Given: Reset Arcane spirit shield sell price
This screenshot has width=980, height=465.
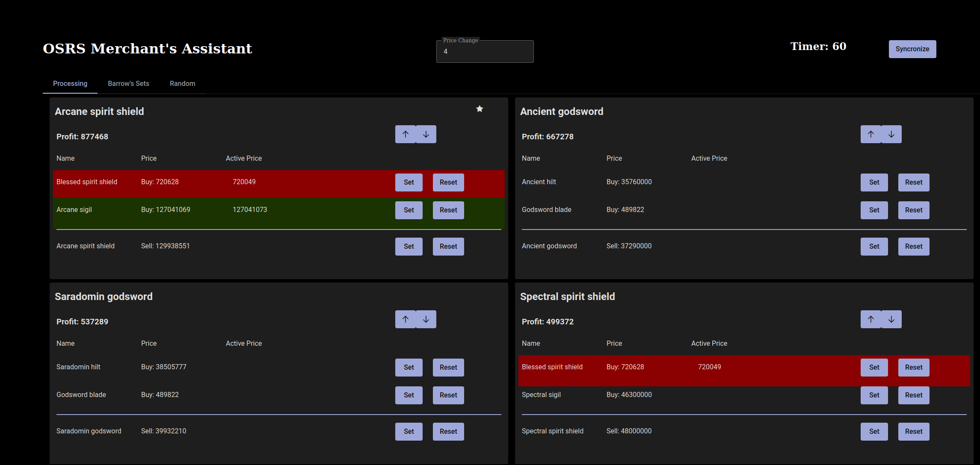Looking at the screenshot, I should [x=448, y=247].
